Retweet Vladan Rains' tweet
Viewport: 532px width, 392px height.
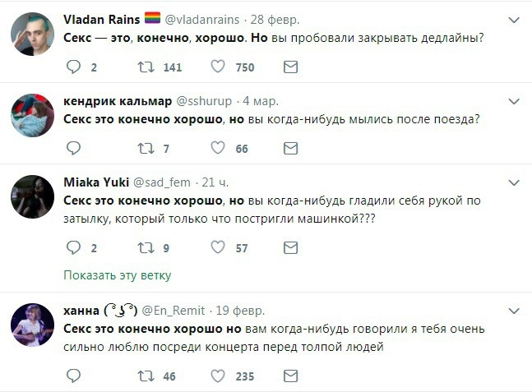[x=146, y=67]
